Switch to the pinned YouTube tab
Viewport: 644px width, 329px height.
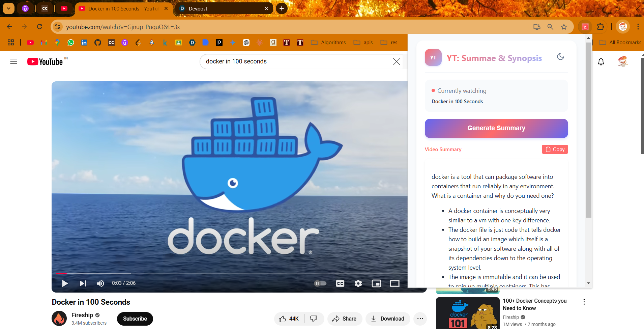pyautogui.click(x=64, y=8)
